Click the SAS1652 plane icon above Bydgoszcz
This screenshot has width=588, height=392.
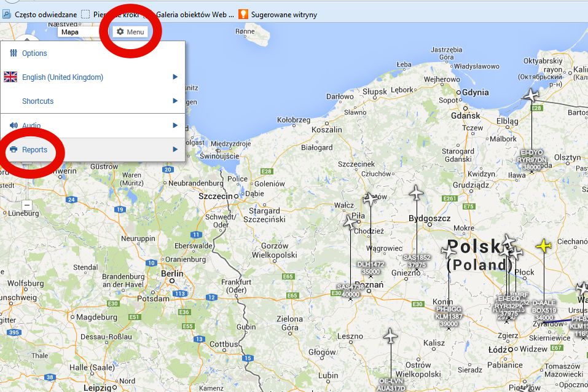click(x=417, y=193)
